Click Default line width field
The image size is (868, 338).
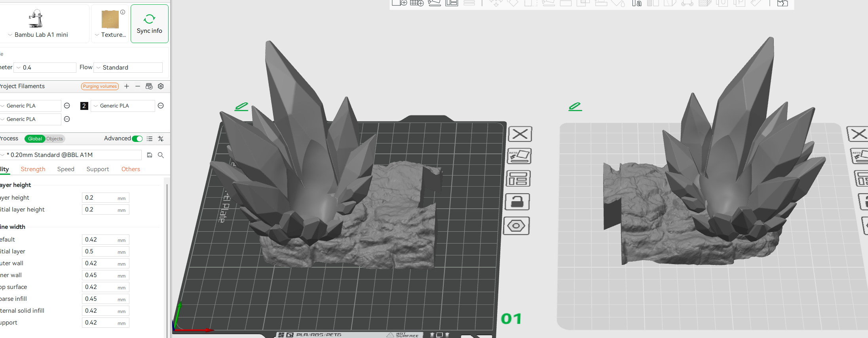105,240
